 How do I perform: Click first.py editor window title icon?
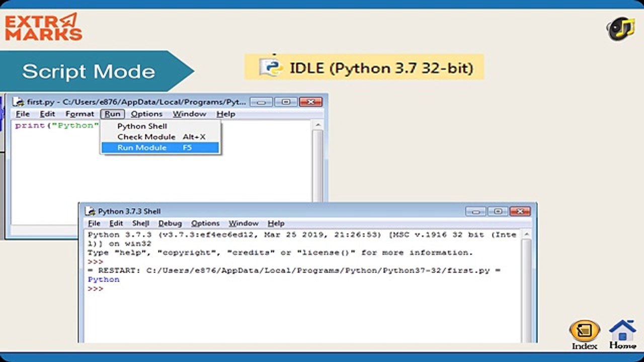click(19, 102)
